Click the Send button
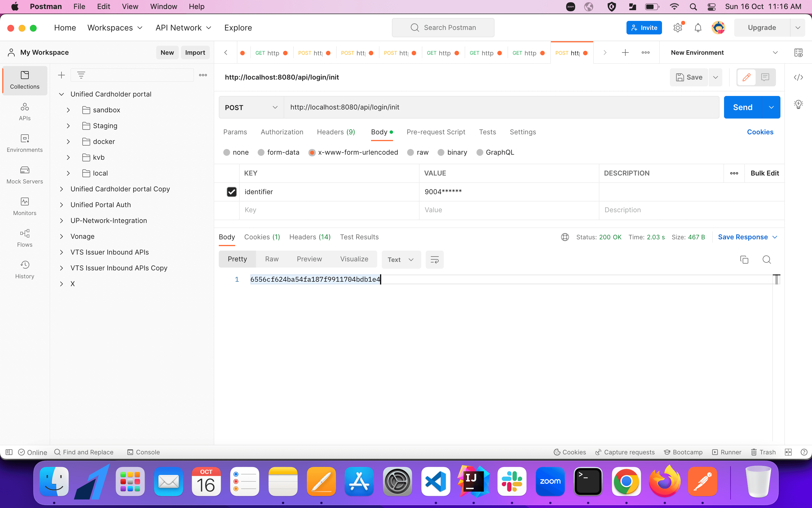The height and width of the screenshot is (508, 812). click(x=743, y=108)
